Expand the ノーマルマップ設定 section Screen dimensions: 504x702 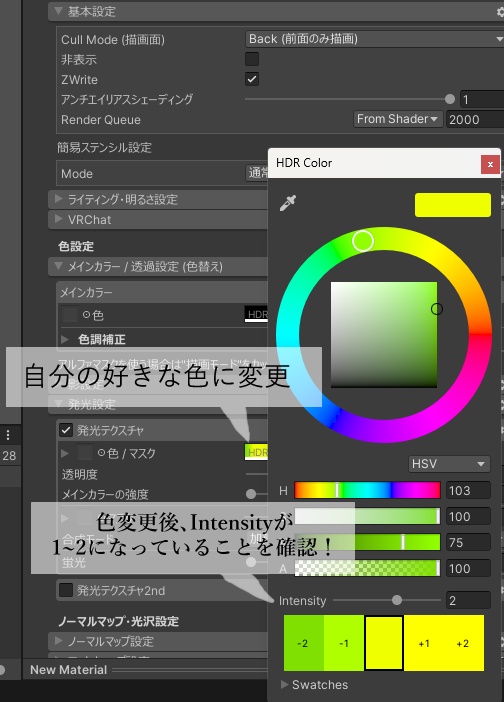58,641
